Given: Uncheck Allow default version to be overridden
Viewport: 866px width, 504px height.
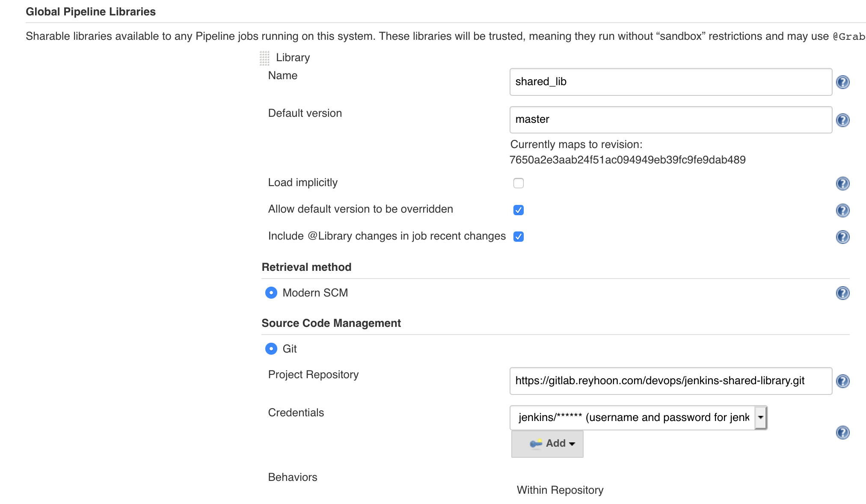Looking at the screenshot, I should [518, 210].
